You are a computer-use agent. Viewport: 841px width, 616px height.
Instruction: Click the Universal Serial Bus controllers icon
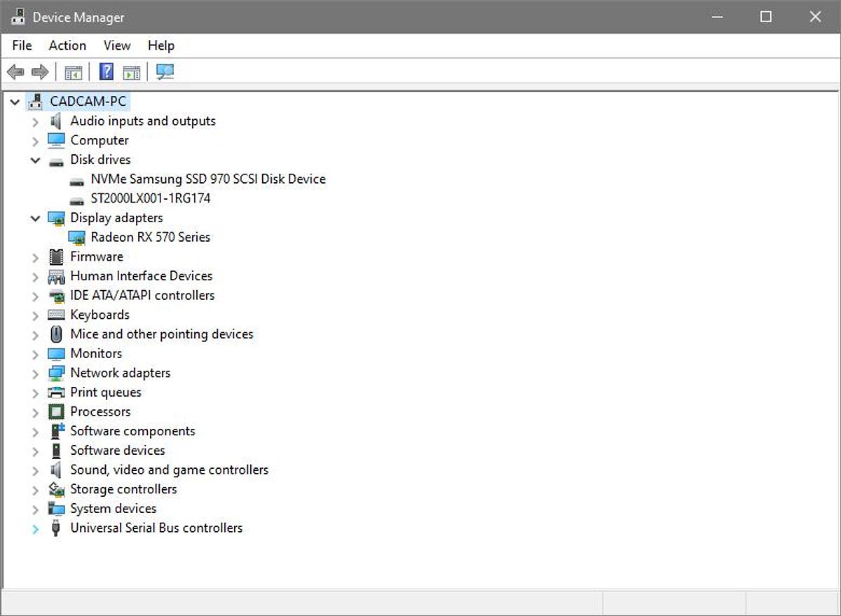(x=56, y=528)
